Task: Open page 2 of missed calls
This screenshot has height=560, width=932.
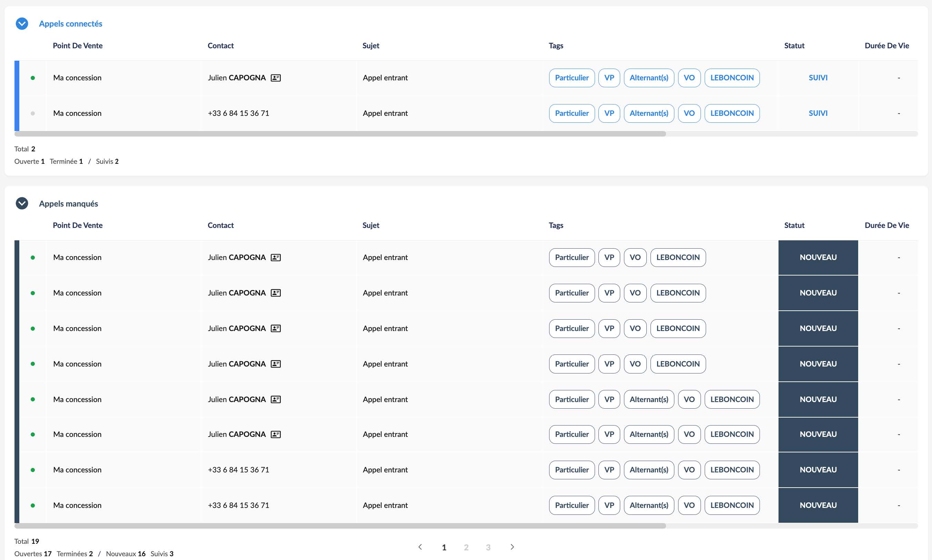Action: [x=466, y=547]
